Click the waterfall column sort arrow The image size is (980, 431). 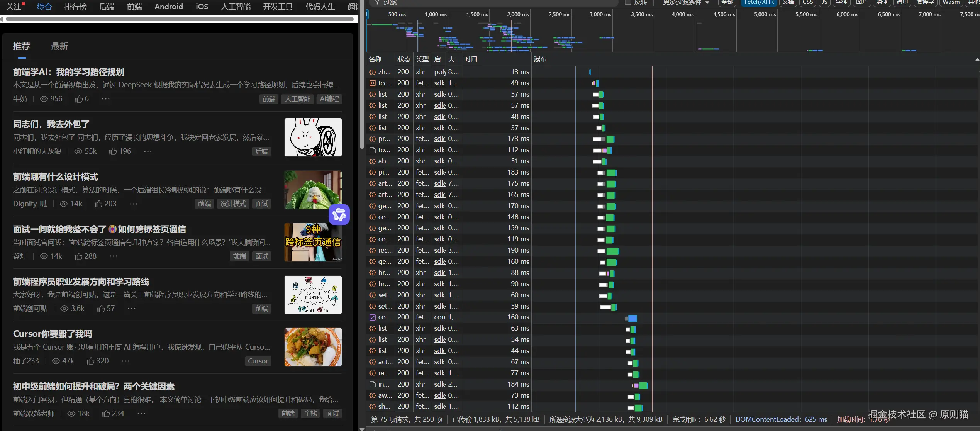[x=977, y=59]
